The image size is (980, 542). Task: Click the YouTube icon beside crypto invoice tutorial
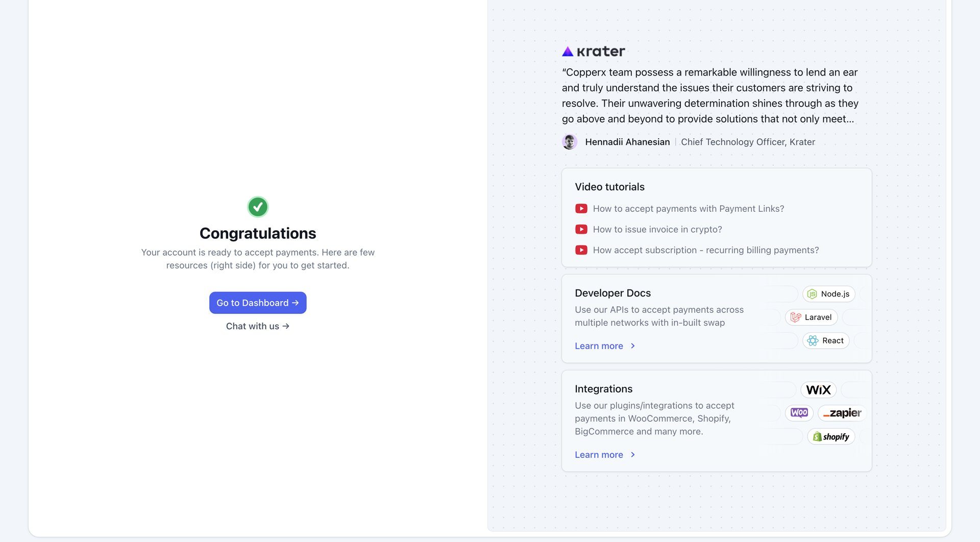581,229
